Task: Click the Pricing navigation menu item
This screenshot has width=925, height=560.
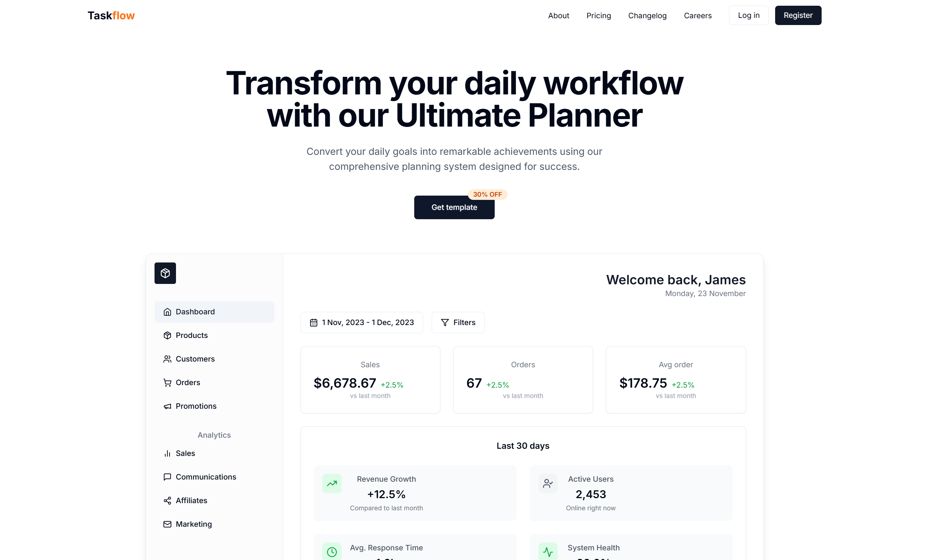Action: tap(598, 15)
